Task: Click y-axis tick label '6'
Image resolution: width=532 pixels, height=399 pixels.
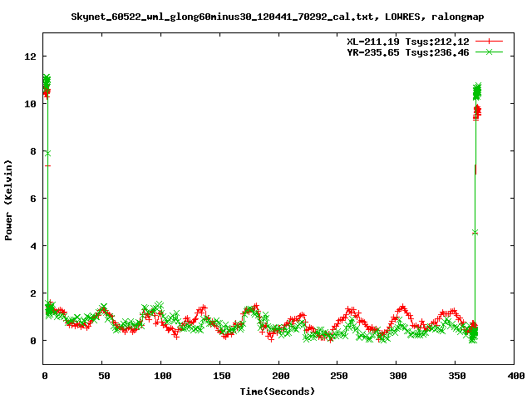Action: pyautogui.click(x=33, y=199)
